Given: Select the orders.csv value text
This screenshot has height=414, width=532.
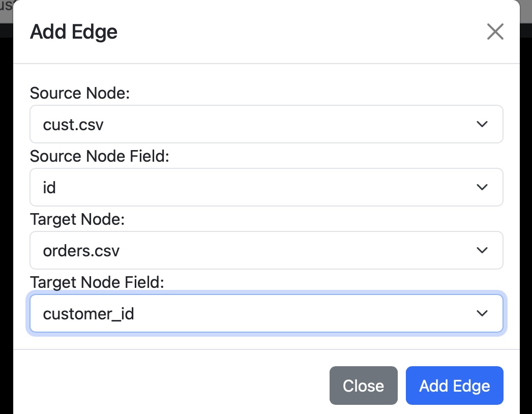Looking at the screenshot, I should pyautogui.click(x=81, y=251).
